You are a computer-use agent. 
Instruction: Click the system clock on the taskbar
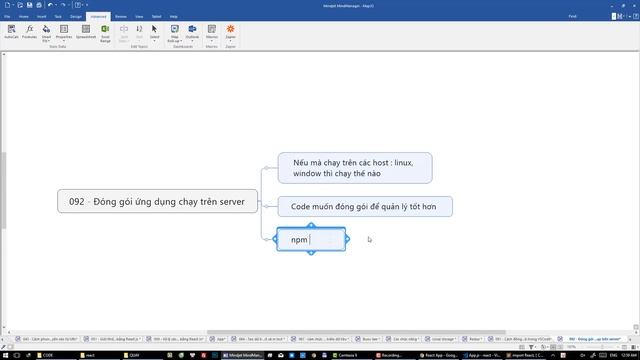click(628, 356)
